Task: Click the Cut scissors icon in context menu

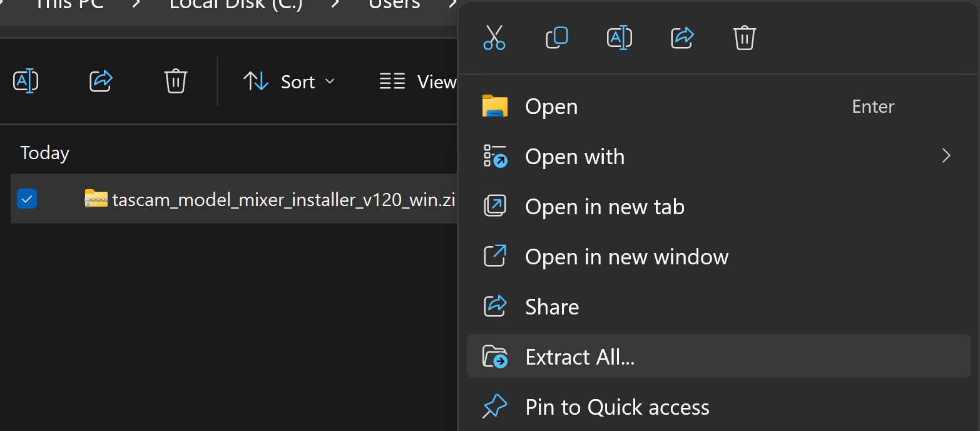Action: [494, 38]
